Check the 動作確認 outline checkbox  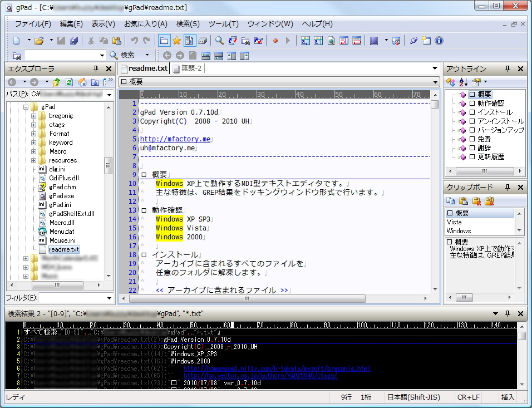tap(471, 104)
